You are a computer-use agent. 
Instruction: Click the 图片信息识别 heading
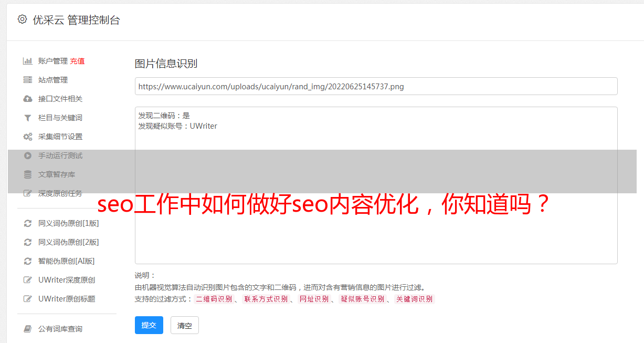point(166,64)
